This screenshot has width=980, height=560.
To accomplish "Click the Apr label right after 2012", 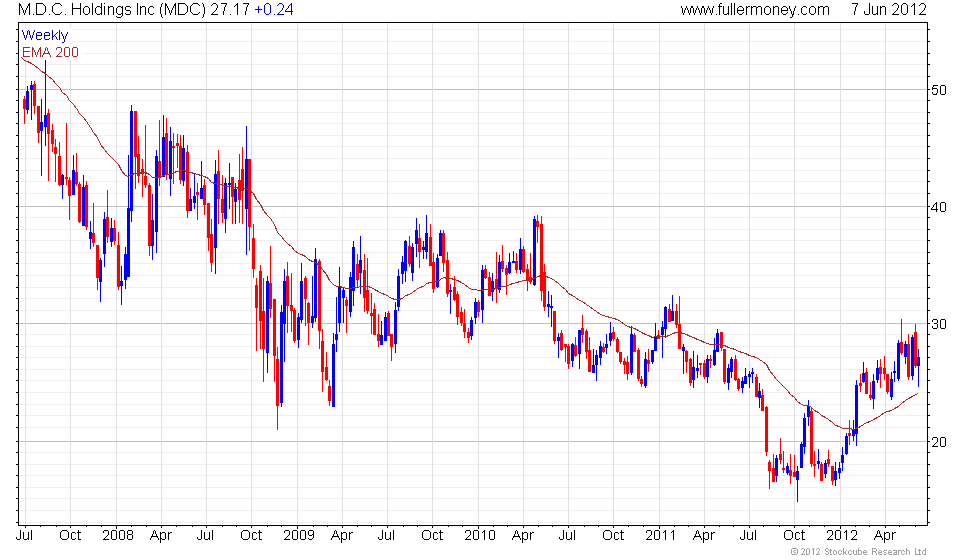I will (x=885, y=536).
